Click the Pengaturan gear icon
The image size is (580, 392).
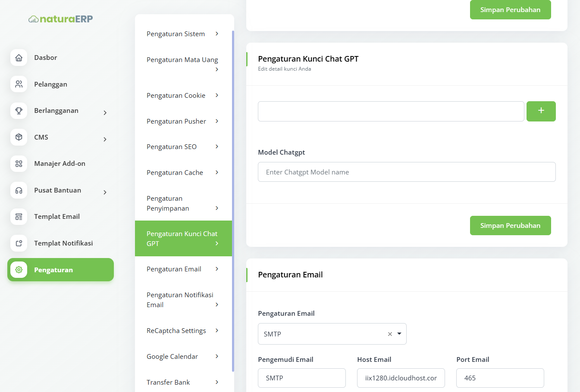click(x=19, y=270)
